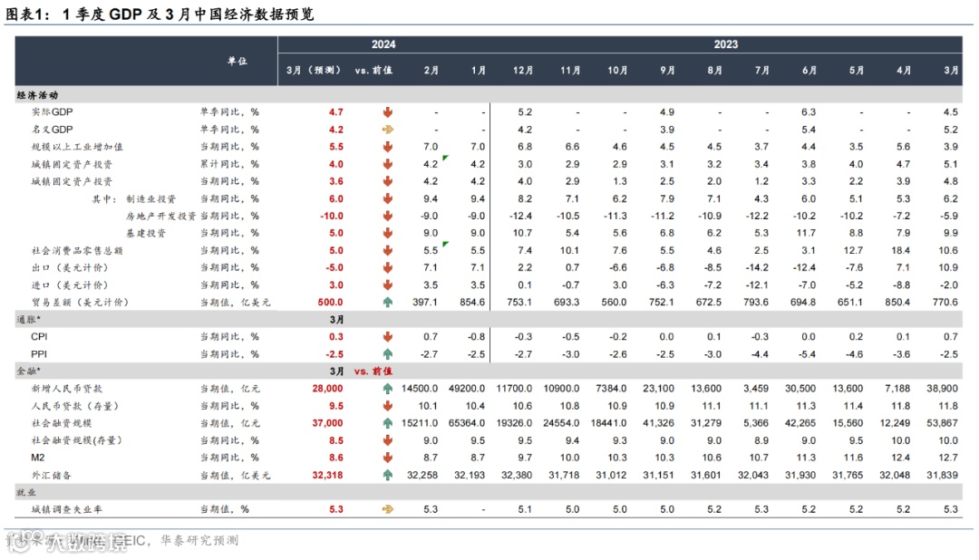Click the green up arrow in PPI row

388,354
